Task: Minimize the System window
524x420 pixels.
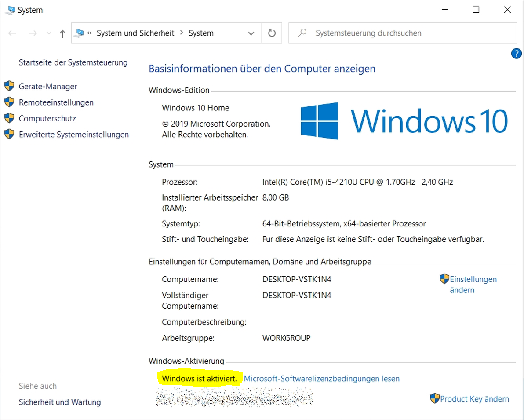Action: click(445, 10)
